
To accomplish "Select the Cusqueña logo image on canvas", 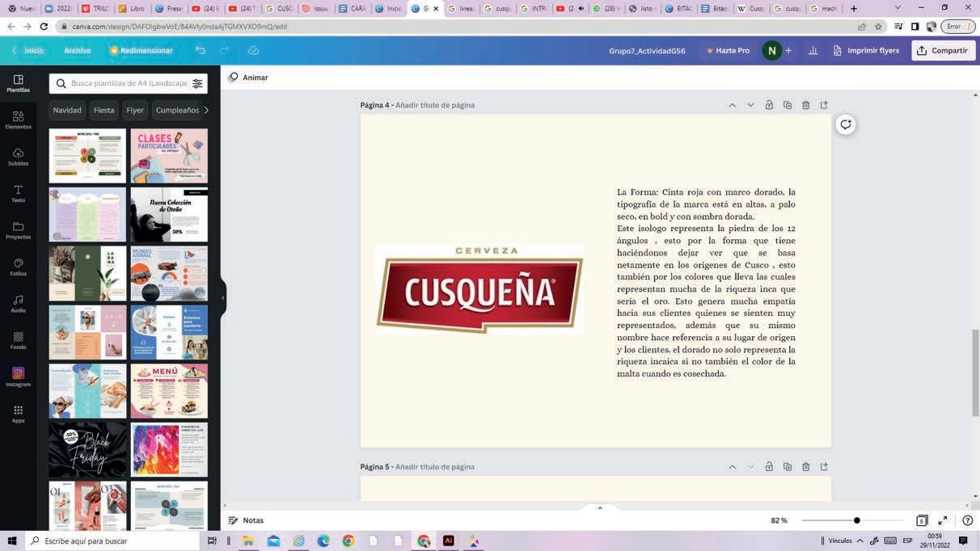I will pos(479,288).
